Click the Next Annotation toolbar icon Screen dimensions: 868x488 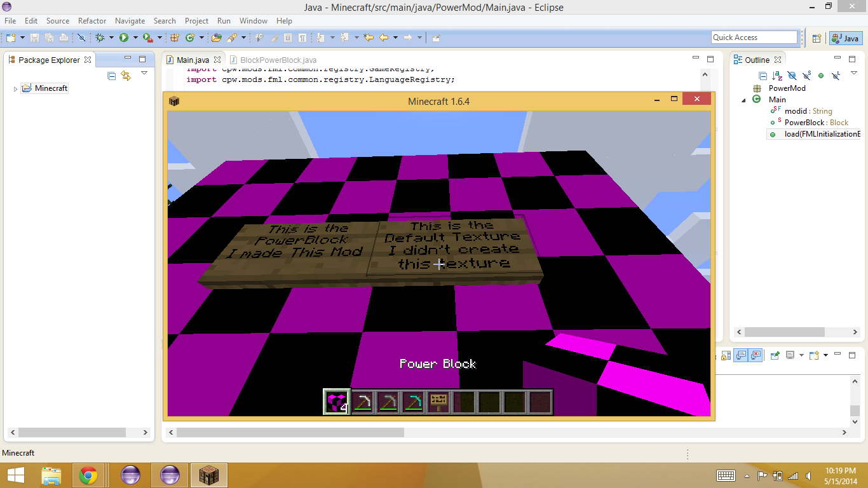320,37
